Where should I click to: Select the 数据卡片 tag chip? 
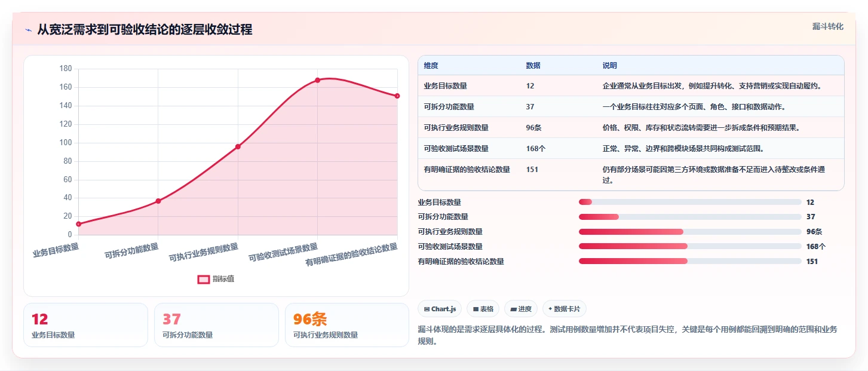point(565,309)
